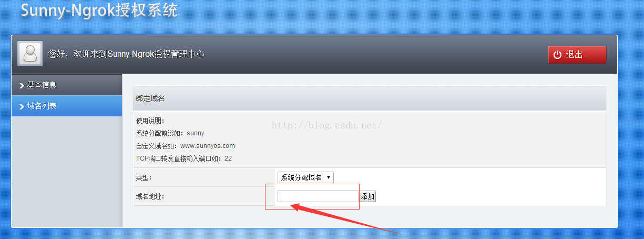Image resolution: width=644 pixels, height=239 pixels.
Task: Click the 系统分配前缀如 sunny instruction line
Action: coord(170,133)
